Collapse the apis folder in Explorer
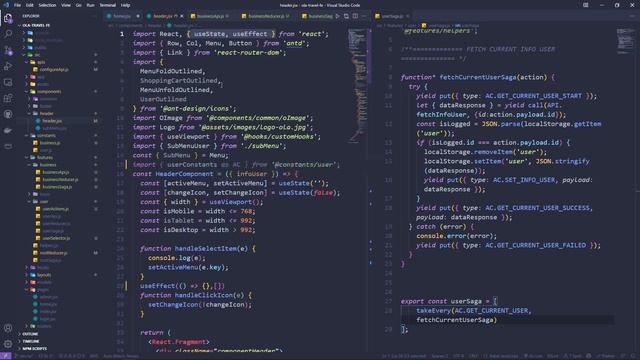 coord(41,62)
